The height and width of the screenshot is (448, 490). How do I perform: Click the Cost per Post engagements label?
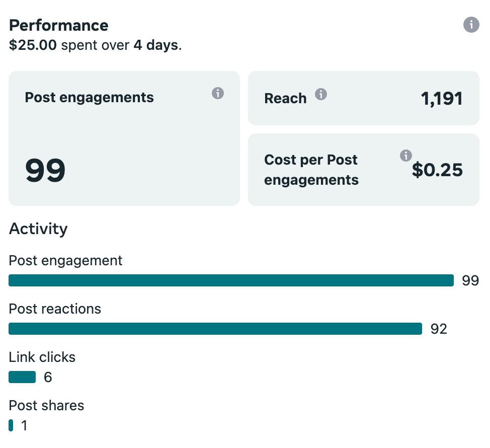click(311, 170)
